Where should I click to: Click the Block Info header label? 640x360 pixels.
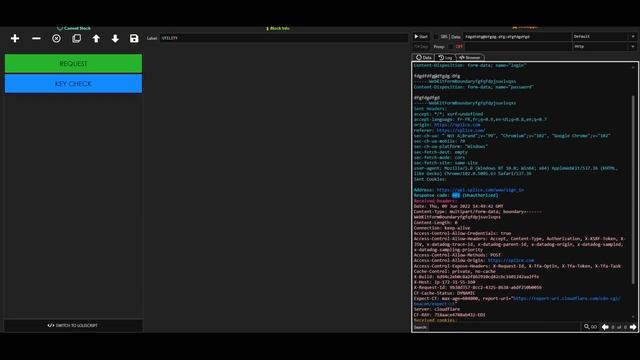coord(278,28)
